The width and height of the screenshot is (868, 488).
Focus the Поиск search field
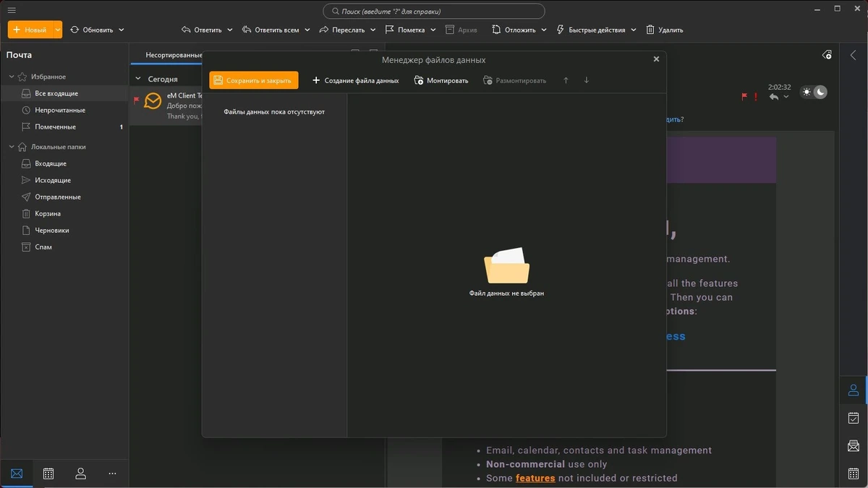coord(434,11)
